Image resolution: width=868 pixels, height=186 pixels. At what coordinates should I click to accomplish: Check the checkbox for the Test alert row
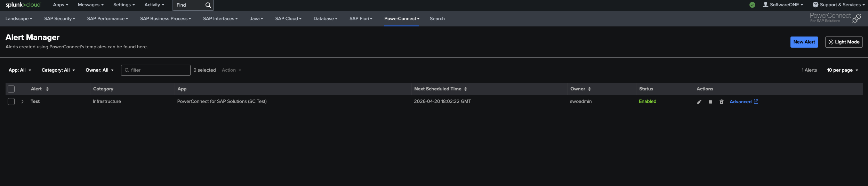[11, 102]
